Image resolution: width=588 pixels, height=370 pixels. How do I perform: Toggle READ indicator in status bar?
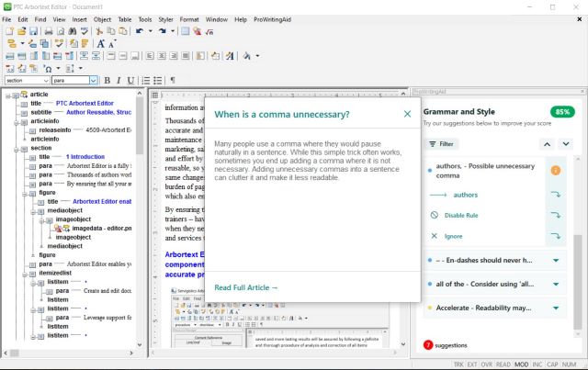503,364
